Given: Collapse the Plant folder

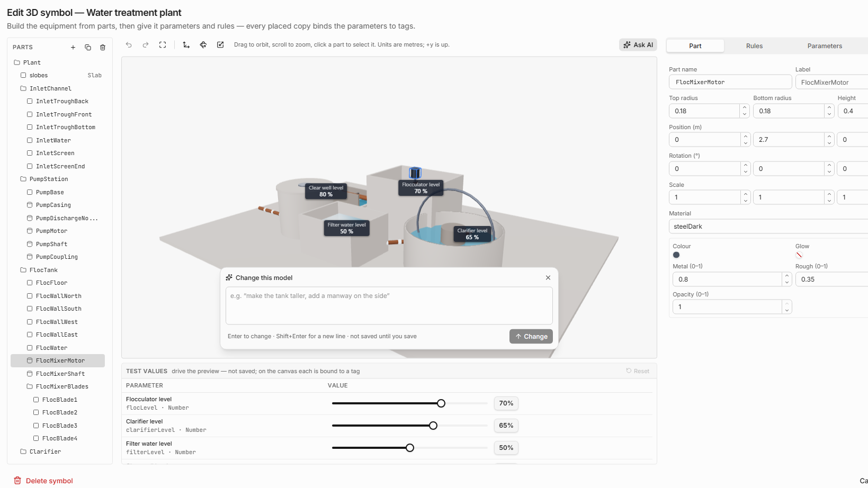Looking at the screenshot, I should coord(17,62).
